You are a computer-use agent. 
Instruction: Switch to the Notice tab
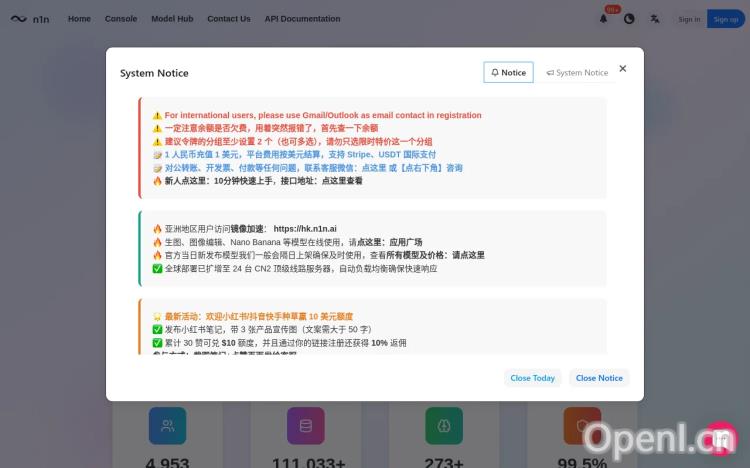508,72
